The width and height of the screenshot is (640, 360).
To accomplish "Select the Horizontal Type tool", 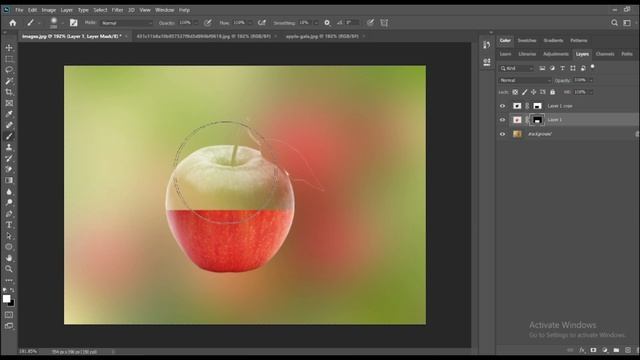I will point(9,224).
